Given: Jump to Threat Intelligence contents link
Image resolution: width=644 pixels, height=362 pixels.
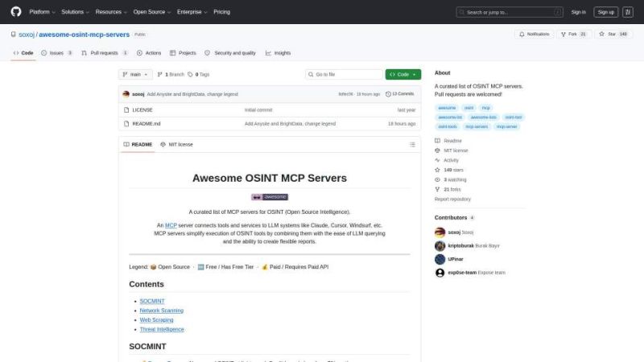Looking at the screenshot, I should tap(162, 330).
